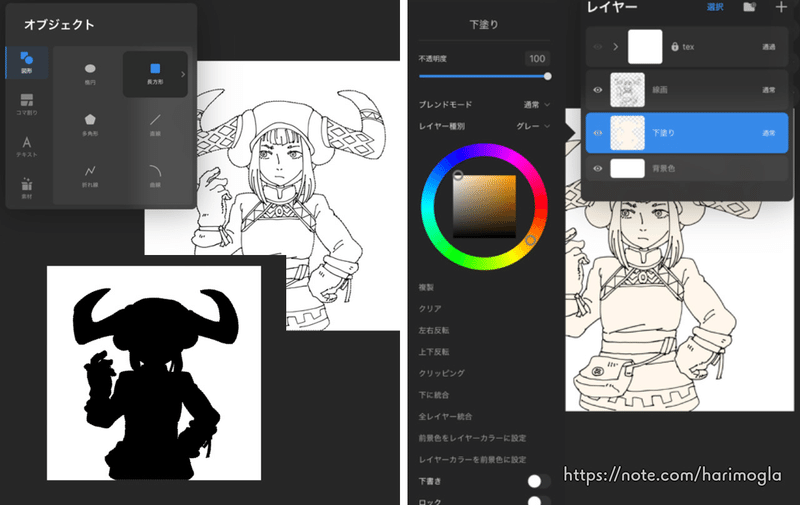Screen dimensions: 800x505
Task: Hide the 線画 layer
Action: (597, 90)
